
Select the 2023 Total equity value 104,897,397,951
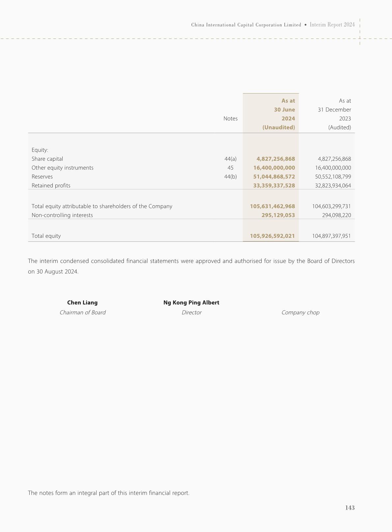(x=331, y=236)
